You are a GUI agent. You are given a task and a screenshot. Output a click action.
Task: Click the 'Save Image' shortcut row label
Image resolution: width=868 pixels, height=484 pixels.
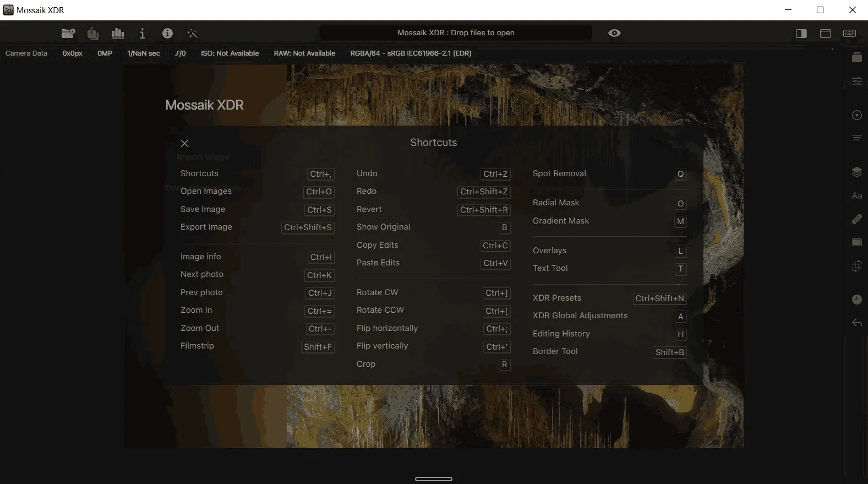click(x=203, y=209)
